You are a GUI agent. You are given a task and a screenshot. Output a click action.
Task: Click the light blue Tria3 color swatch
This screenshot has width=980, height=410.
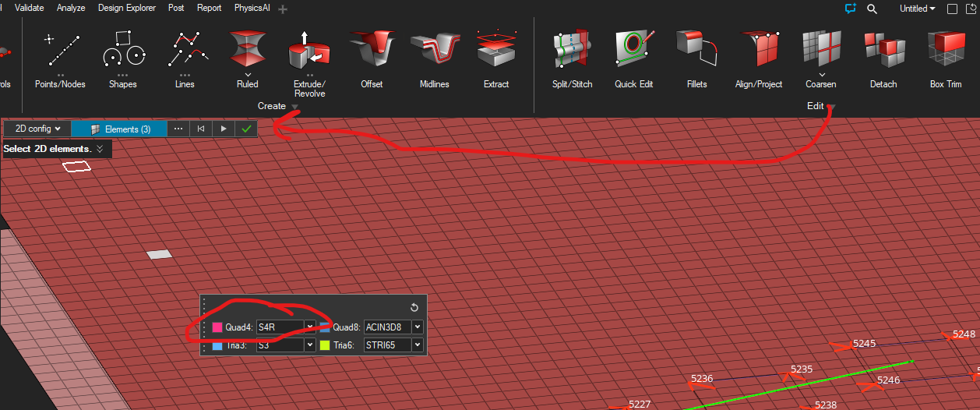(217, 345)
